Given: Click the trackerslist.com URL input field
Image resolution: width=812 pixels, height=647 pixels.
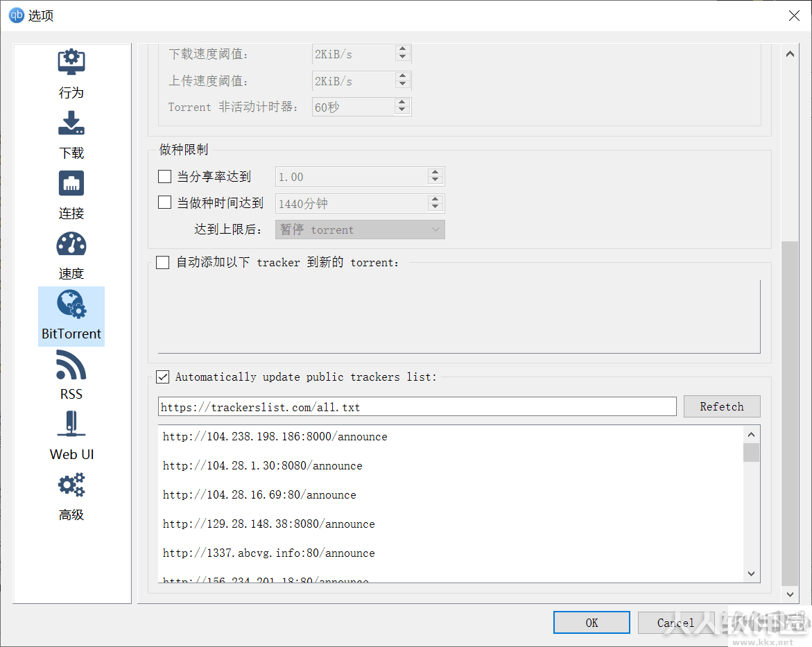Looking at the screenshot, I should point(417,406).
